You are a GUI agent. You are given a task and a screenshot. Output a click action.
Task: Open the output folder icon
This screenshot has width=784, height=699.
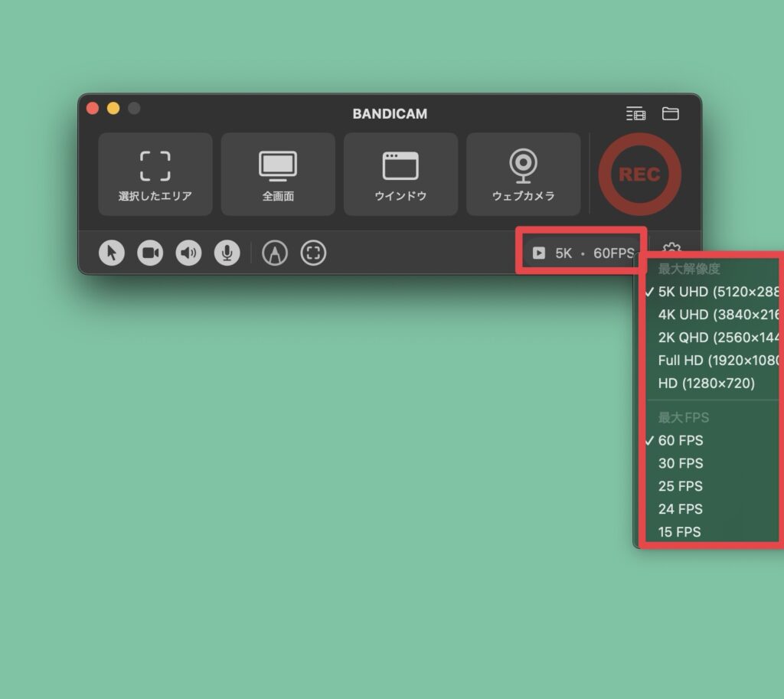pyautogui.click(x=671, y=114)
